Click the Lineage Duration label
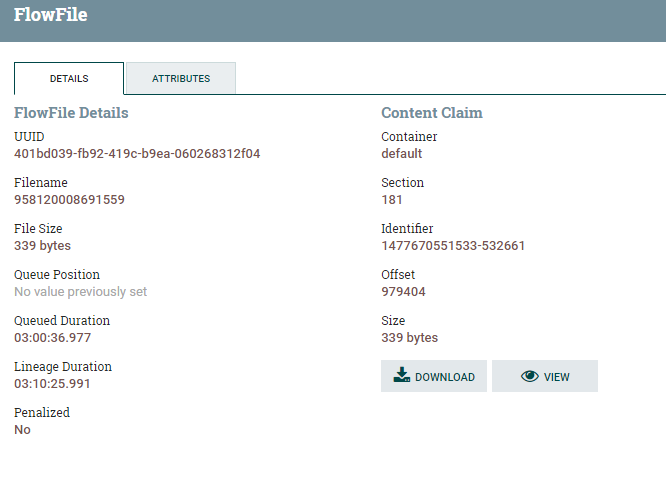 pos(63,367)
